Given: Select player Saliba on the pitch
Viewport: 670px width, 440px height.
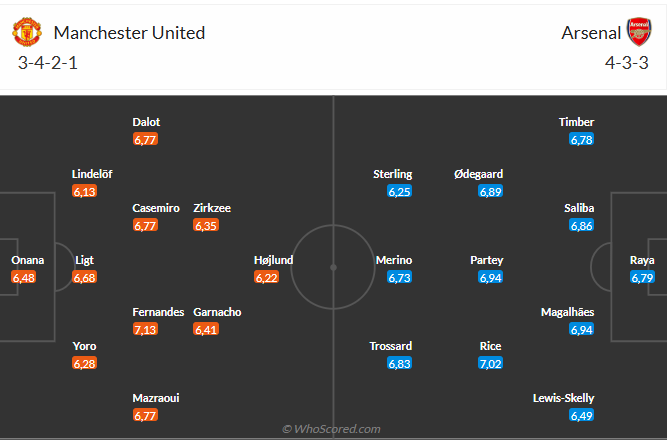Looking at the screenshot, I should [579, 208].
